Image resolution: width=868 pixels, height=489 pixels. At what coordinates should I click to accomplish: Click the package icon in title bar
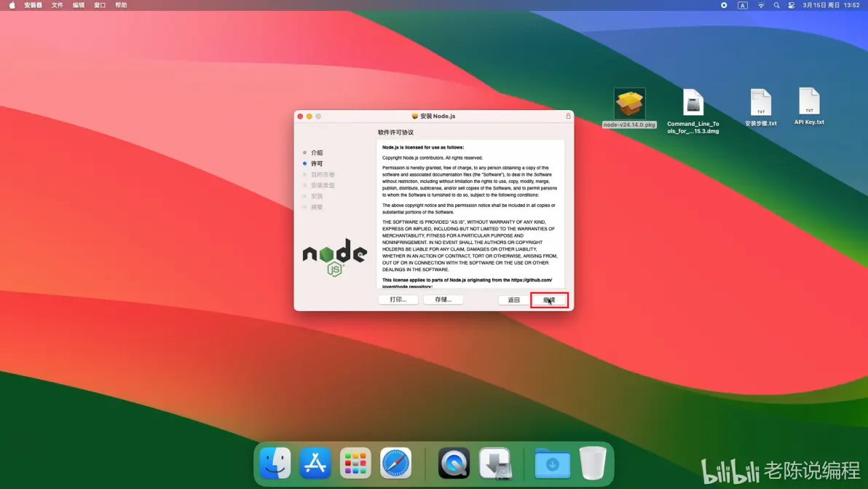[414, 117]
